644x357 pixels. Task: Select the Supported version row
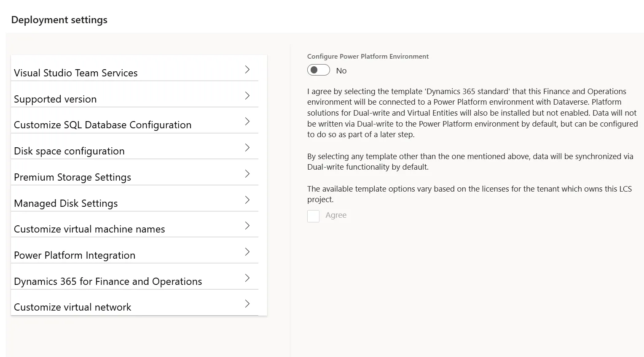pyautogui.click(x=134, y=95)
